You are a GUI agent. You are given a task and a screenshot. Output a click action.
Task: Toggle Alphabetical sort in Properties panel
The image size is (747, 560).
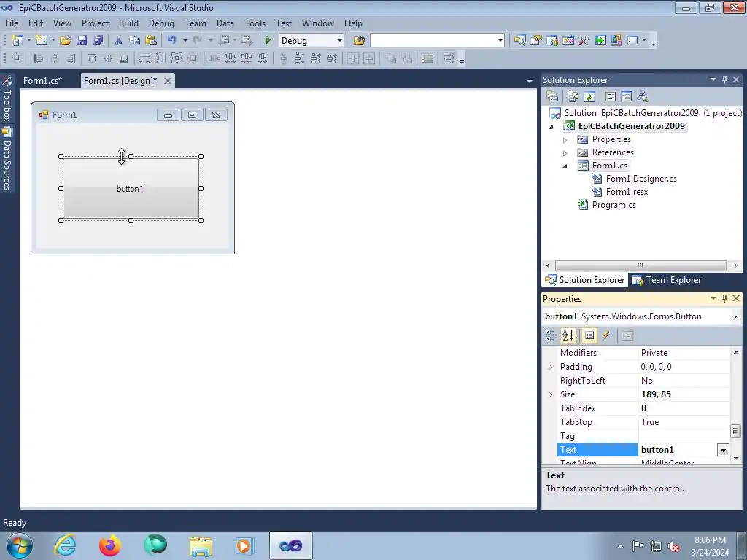[568, 335]
